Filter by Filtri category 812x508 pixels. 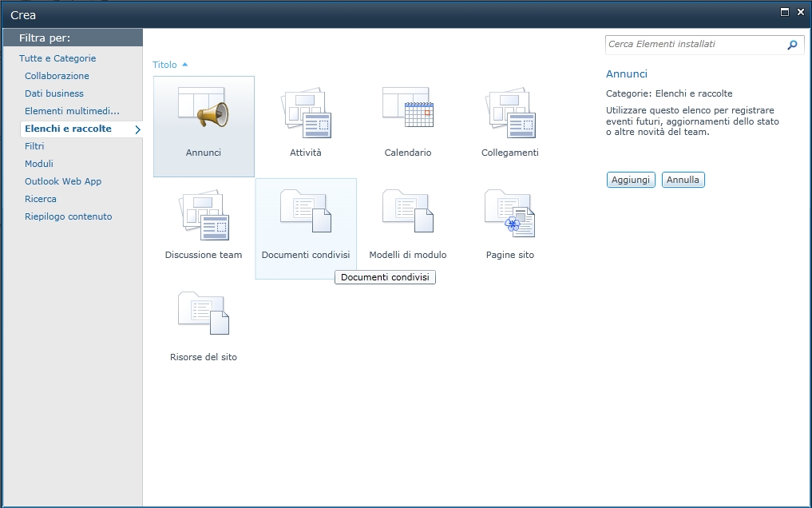[x=34, y=146]
